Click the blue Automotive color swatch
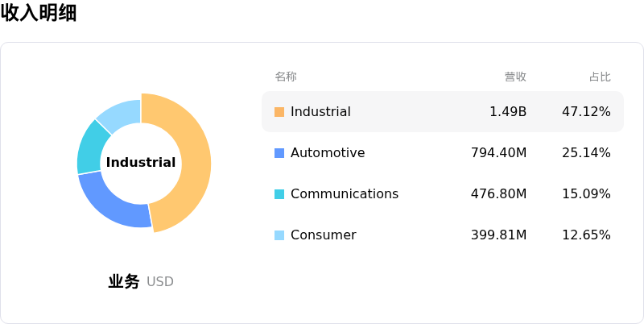 pyautogui.click(x=279, y=153)
